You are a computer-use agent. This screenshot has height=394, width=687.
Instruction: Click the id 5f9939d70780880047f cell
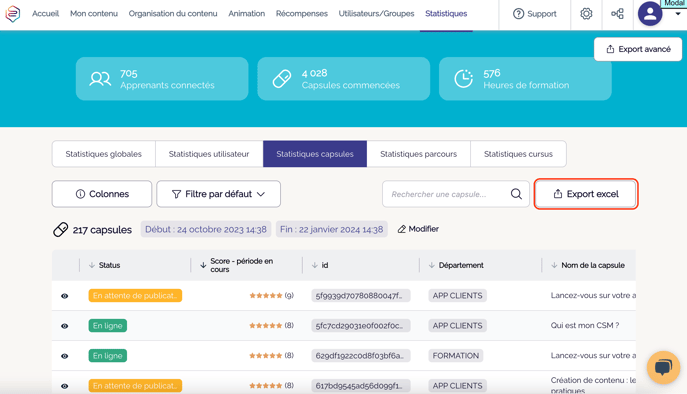(361, 295)
